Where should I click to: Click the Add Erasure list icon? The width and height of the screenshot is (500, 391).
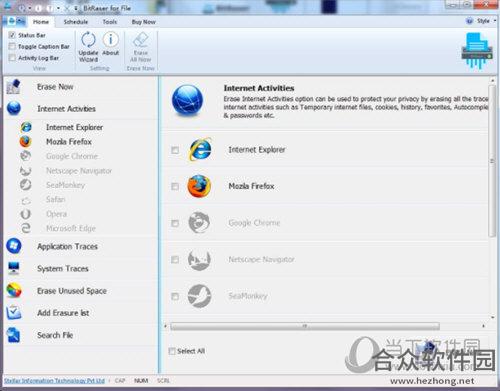point(14,312)
